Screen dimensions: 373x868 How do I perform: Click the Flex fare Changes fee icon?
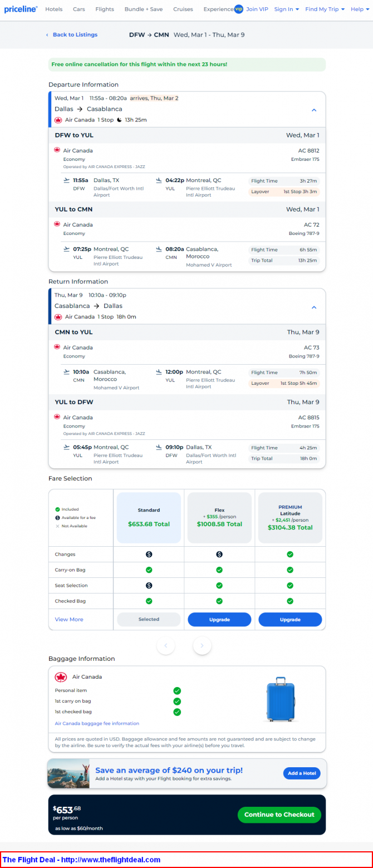[219, 555]
